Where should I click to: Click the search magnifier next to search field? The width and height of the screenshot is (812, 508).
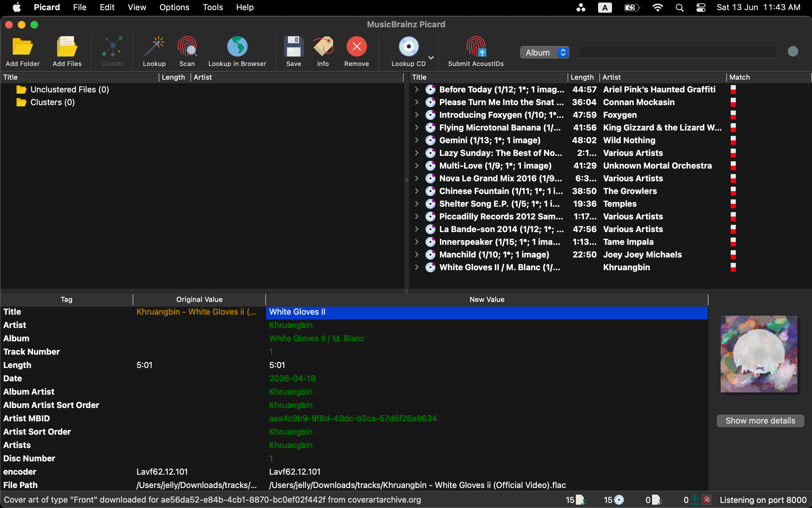click(794, 52)
